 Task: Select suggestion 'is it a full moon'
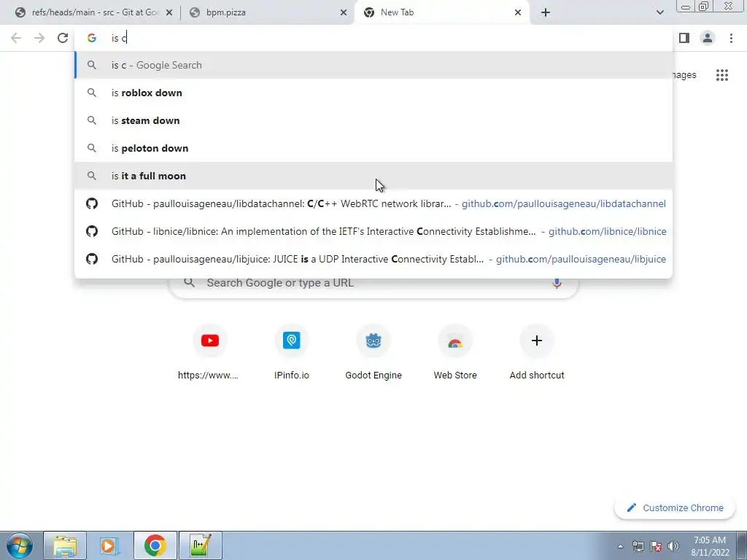(373, 176)
